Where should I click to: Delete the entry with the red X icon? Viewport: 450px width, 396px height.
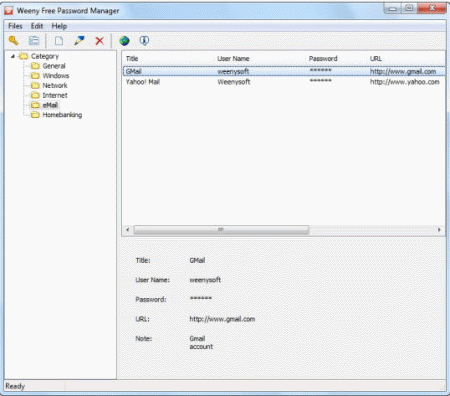tap(99, 41)
